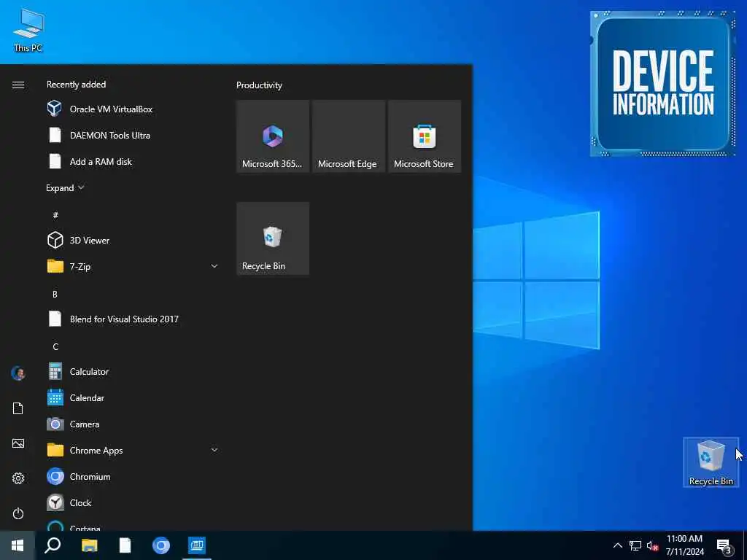Open the Clock app
Viewport: 747px width, 560px height.
point(133,502)
